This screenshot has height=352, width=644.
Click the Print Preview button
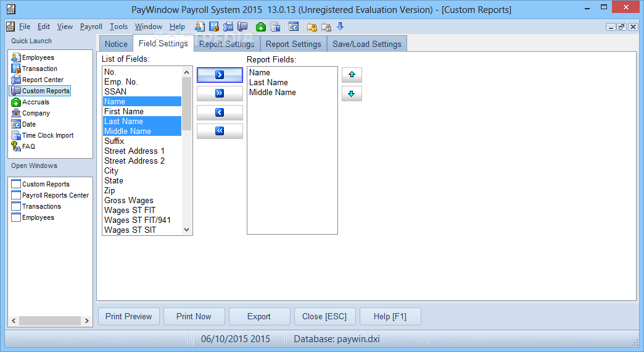128,317
